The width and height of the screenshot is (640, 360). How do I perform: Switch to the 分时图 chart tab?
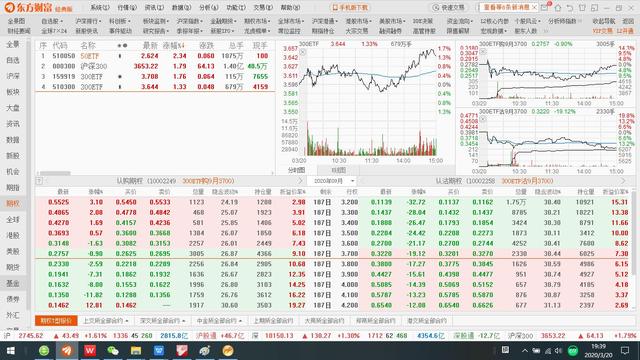pos(297,170)
